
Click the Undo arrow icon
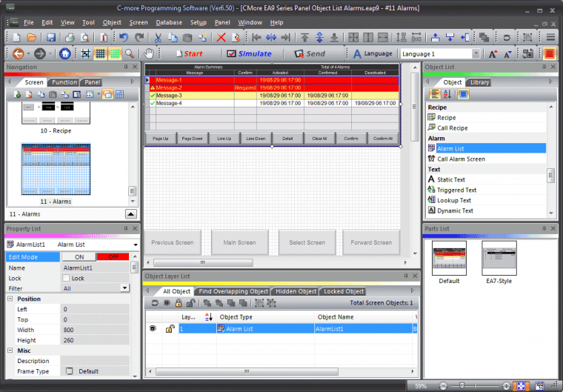pyautogui.click(x=124, y=37)
